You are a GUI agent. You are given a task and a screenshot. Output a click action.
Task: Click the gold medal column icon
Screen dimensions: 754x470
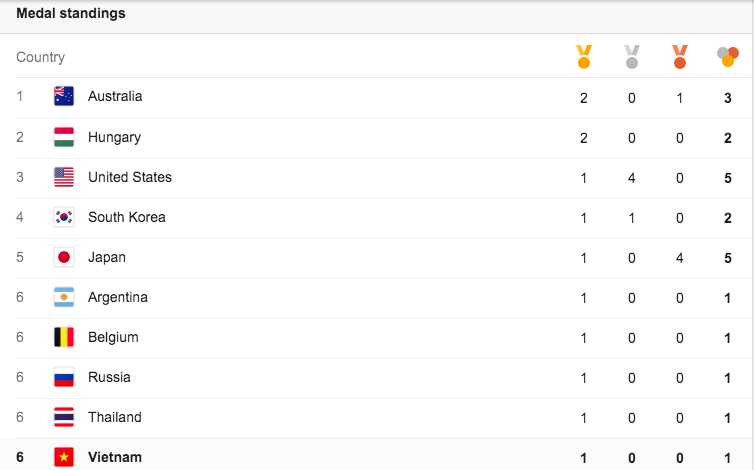point(584,57)
